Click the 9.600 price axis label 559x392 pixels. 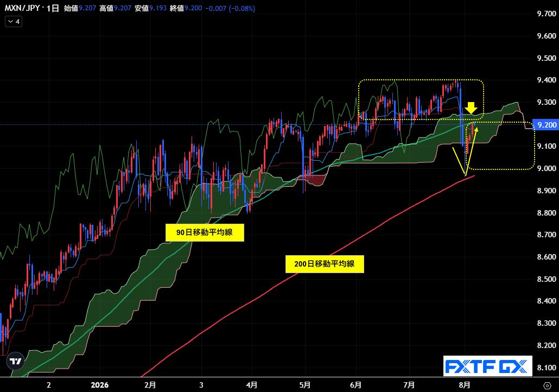point(547,36)
